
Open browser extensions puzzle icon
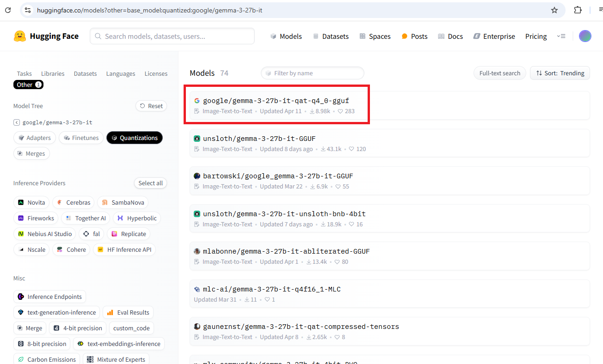[578, 10]
